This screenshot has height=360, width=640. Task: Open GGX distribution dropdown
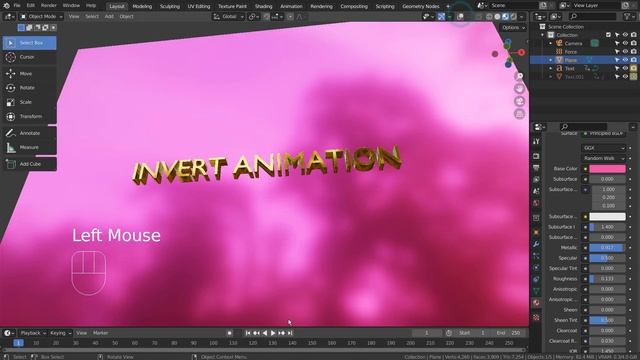point(604,148)
